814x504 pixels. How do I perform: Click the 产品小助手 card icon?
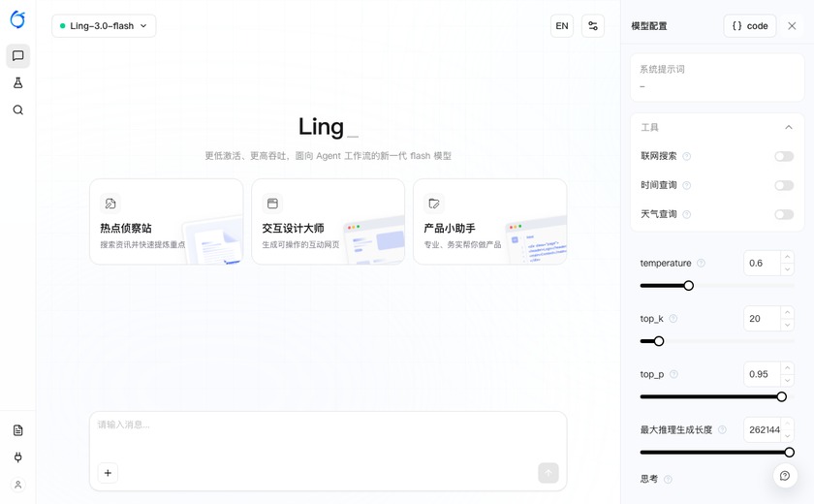click(x=434, y=204)
